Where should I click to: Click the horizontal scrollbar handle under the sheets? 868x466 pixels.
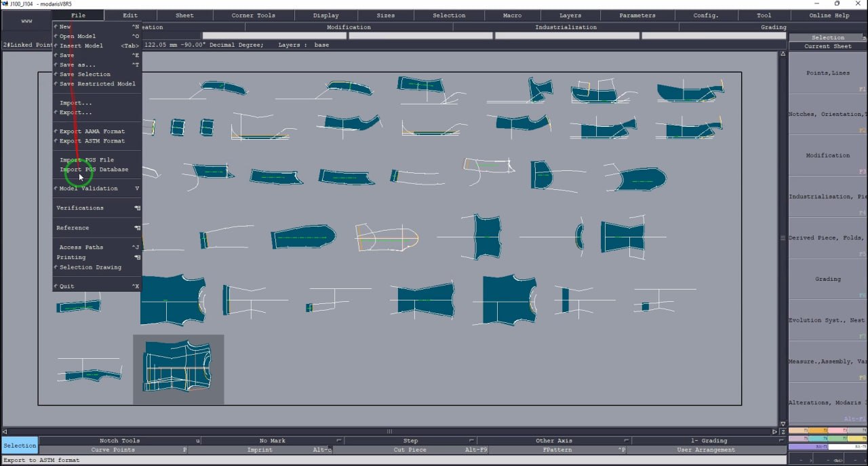coord(389,431)
